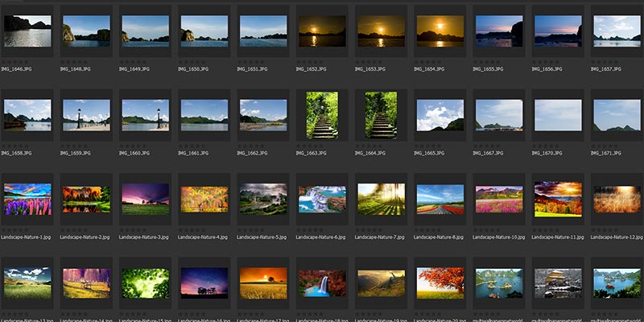Select the Landscape-Nature-7.jpg thumbnail

pos(381,199)
